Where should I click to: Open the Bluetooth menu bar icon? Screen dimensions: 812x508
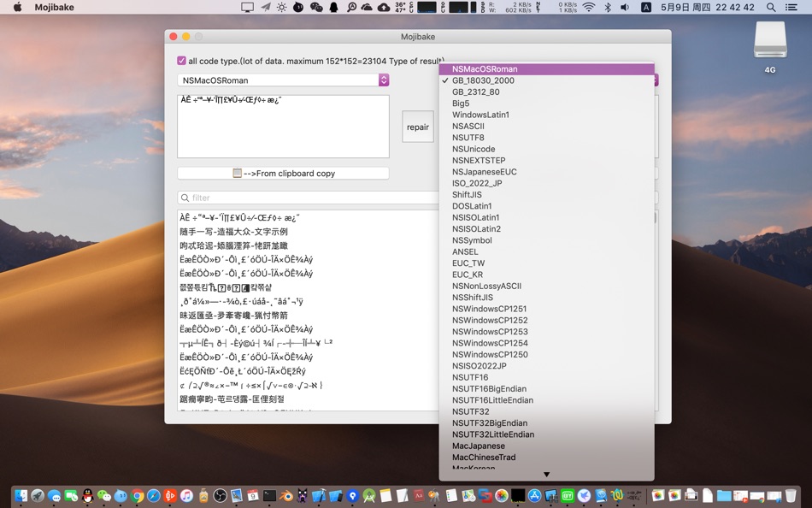click(x=608, y=7)
